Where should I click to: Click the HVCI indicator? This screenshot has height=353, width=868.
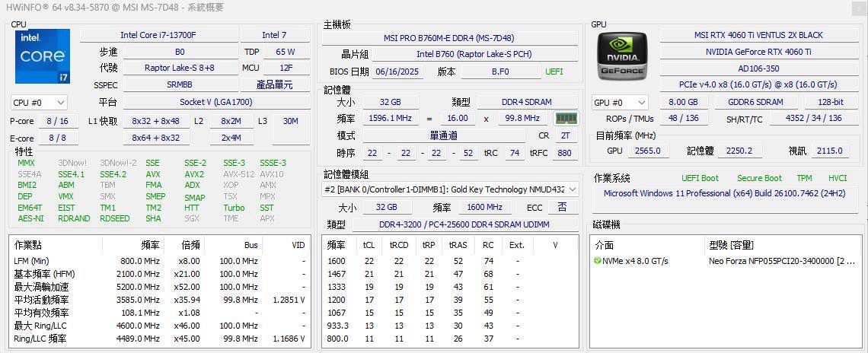[837, 178]
